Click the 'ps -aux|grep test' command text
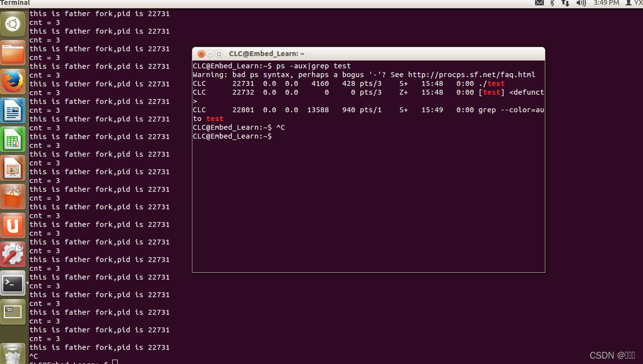This screenshot has height=364, width=643. coord(313,66)
